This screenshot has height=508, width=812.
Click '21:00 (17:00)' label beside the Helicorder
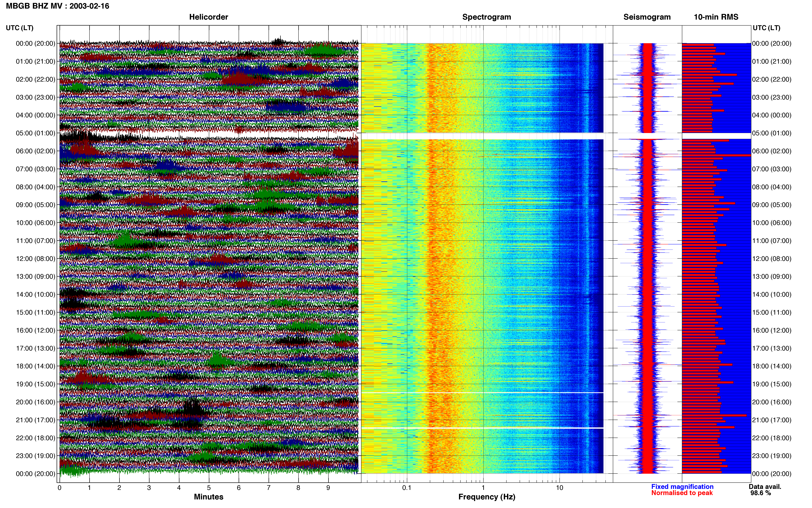coord(36,420)
